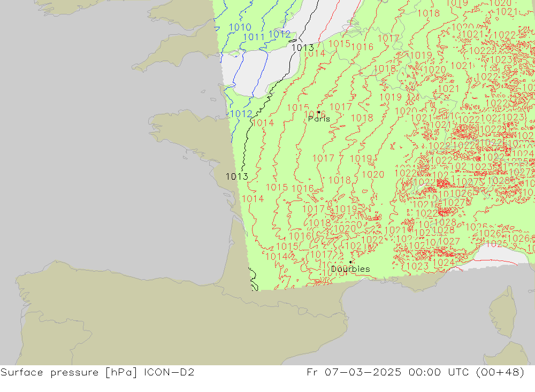Click the red 1018 label east of Paris text
This screenshot has height=392, width=535.
tap(362, 118)
